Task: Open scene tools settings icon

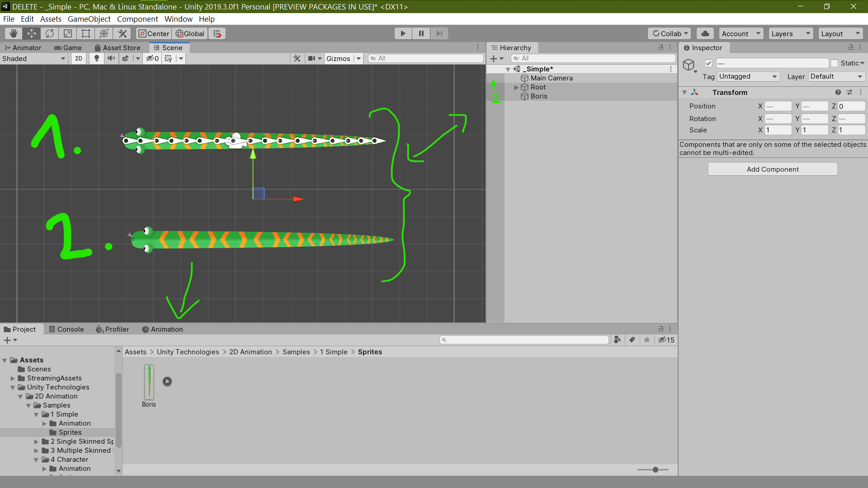Action: [297, 58]
